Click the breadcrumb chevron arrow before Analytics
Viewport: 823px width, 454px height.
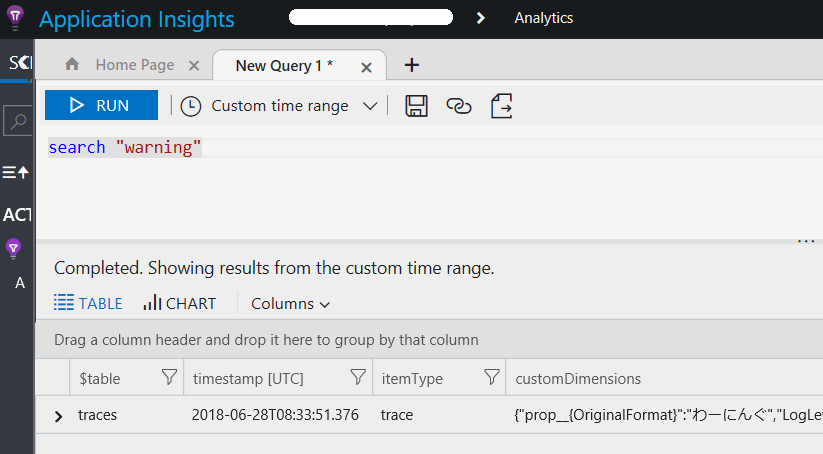pyautogui.click(x=480, y=18)
